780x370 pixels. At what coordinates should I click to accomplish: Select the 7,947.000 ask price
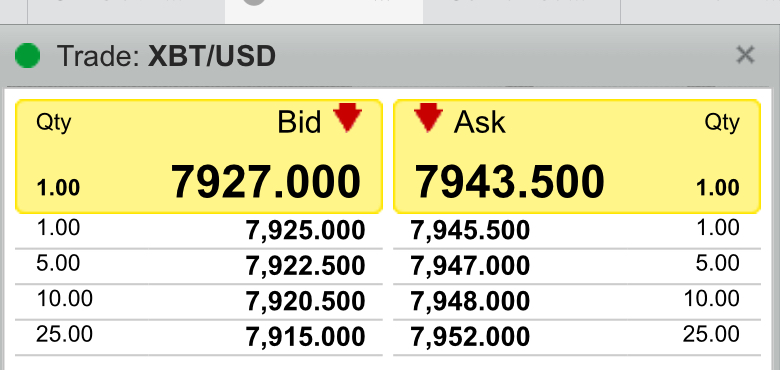click(x=470, y=267)
